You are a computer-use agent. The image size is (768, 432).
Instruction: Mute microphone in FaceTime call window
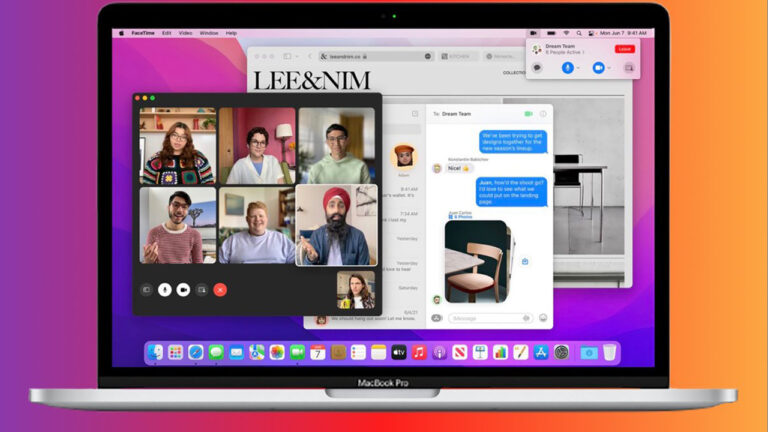[x=165, y=290]
